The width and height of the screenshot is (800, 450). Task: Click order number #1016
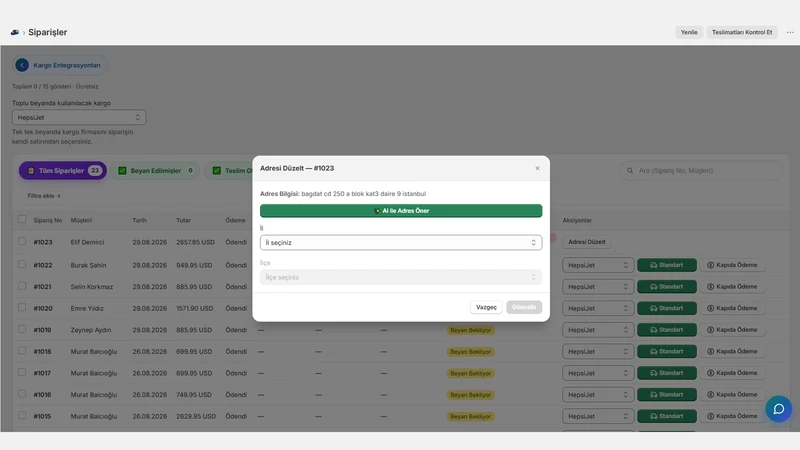(x=42, y=395)
